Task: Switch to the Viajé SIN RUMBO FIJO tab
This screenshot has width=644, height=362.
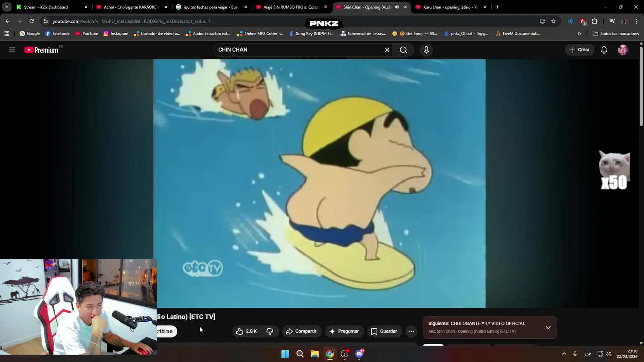Action: click(291, 7)
